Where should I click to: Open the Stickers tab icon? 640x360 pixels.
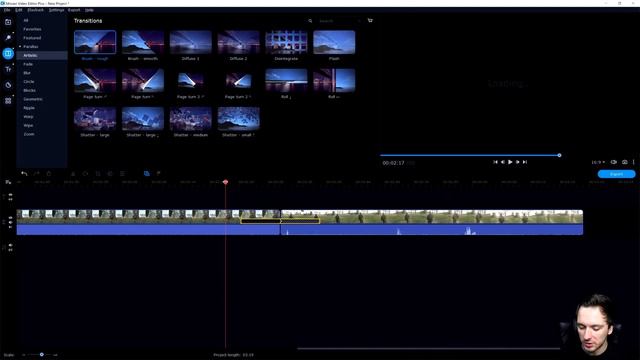[8, 85]
